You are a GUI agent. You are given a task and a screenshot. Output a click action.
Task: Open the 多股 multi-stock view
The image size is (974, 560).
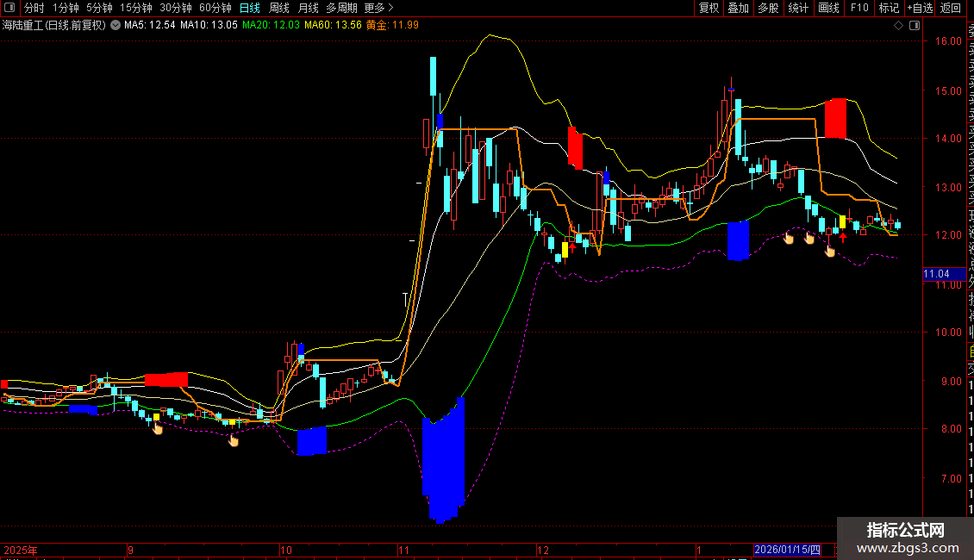coord(768,8)
